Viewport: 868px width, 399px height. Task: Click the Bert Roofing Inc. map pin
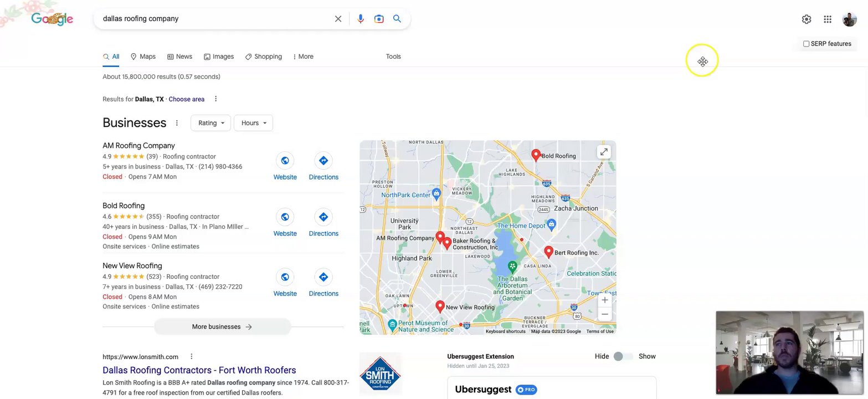(548, 252)
